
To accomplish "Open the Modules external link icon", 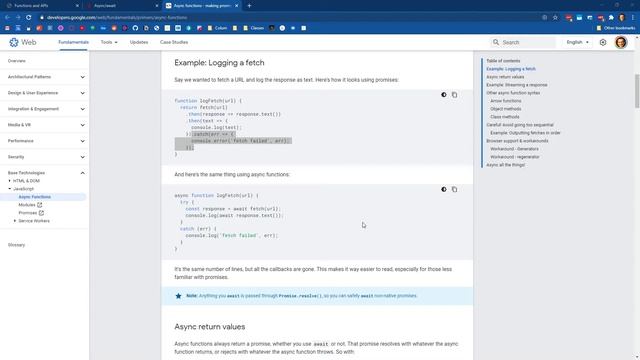I will pyautogui.click(x=40, y=205).
